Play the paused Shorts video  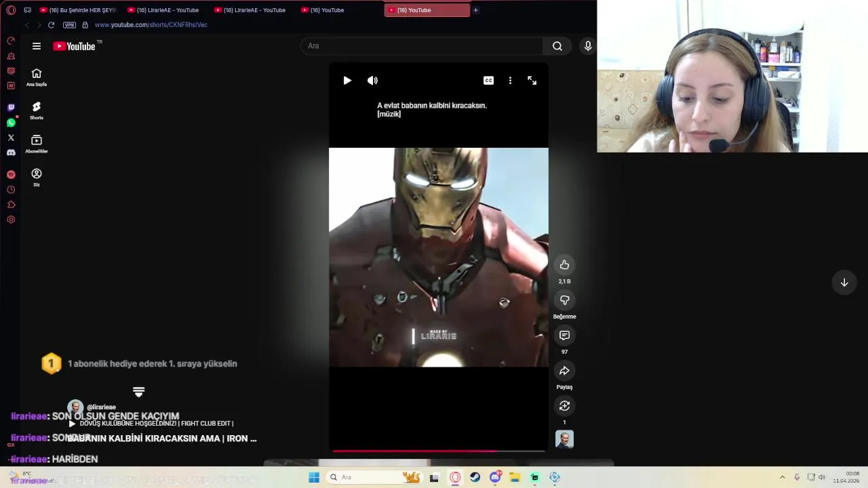[347, 81]
